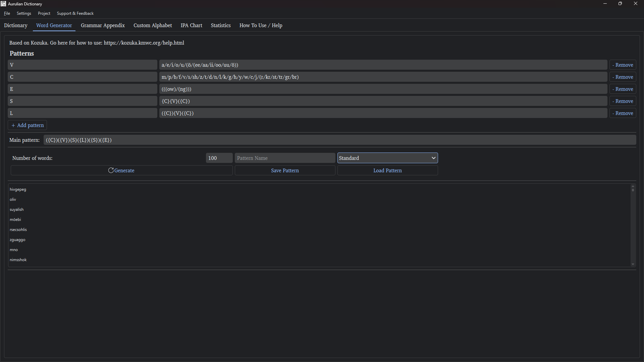This screenshot has height=362, width=644.
Task: Edit the L pattern value field
Action: [383, 113]
